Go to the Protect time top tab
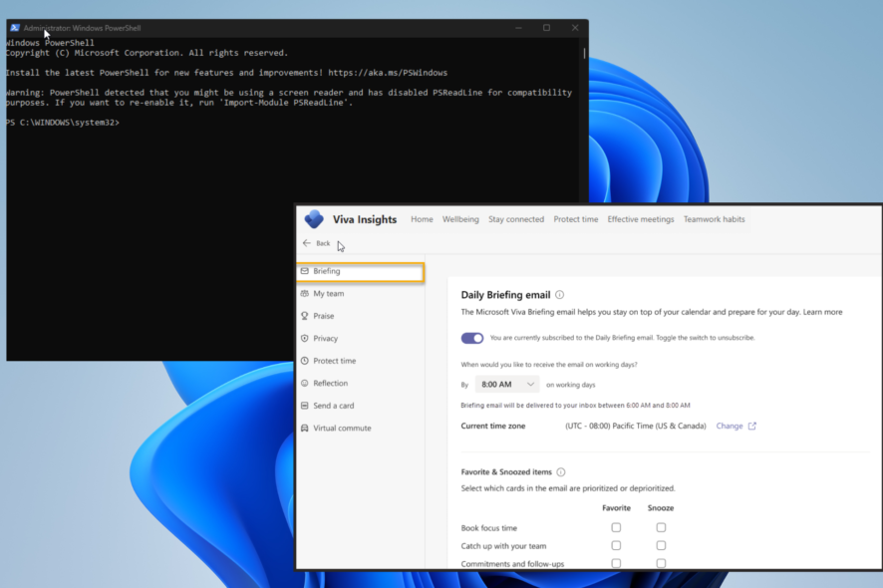 point(575,219)
